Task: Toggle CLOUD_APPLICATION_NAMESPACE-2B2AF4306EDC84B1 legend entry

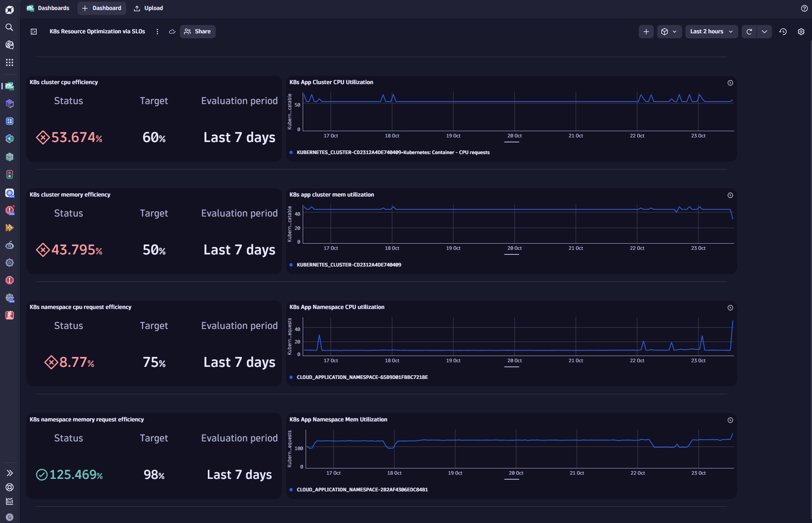Action: coord(362,490)
